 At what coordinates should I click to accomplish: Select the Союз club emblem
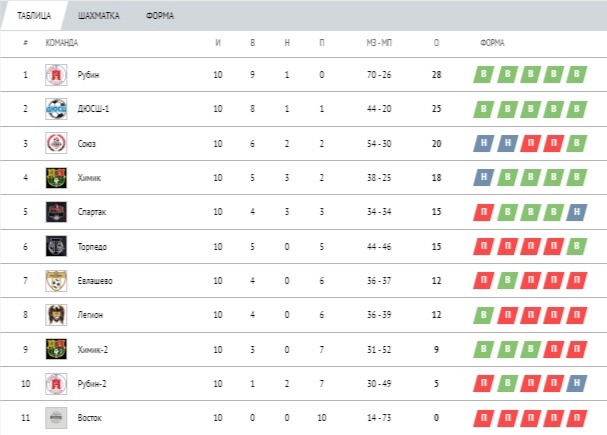56,143
